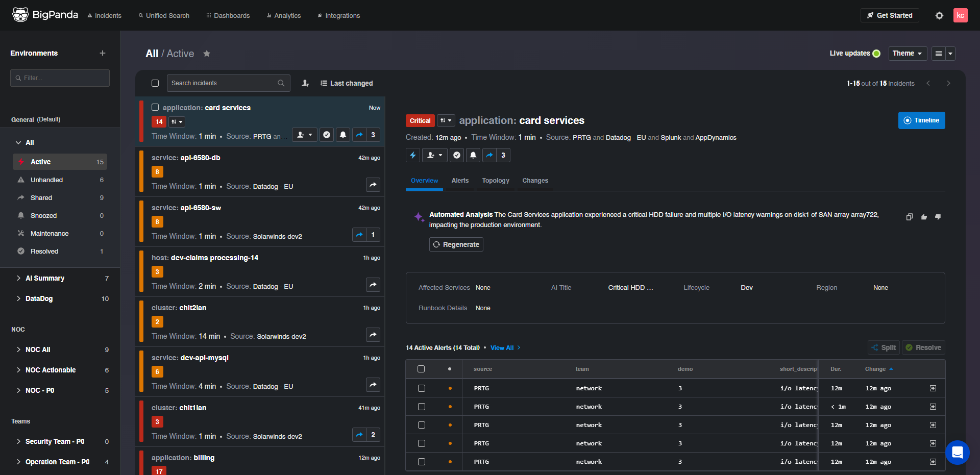Open details of last PRTG alert row
This screenshot has height=475, width=980.
click(x=933, y=462)
